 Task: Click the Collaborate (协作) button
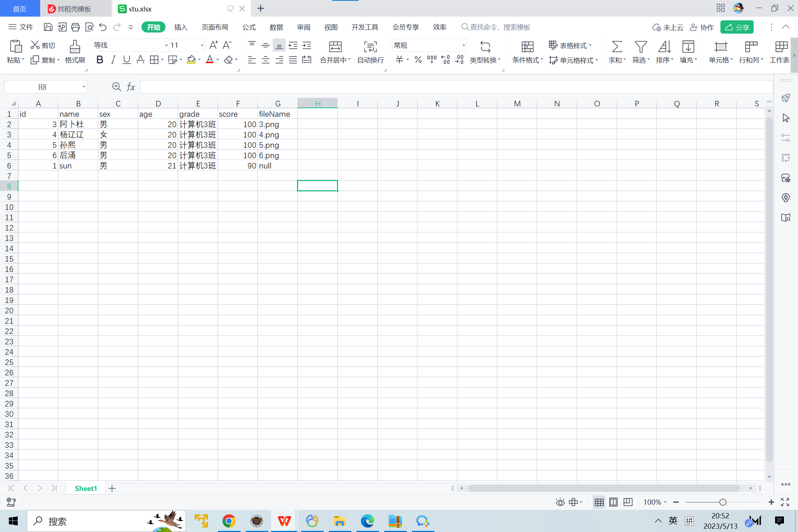click(702, 27)
